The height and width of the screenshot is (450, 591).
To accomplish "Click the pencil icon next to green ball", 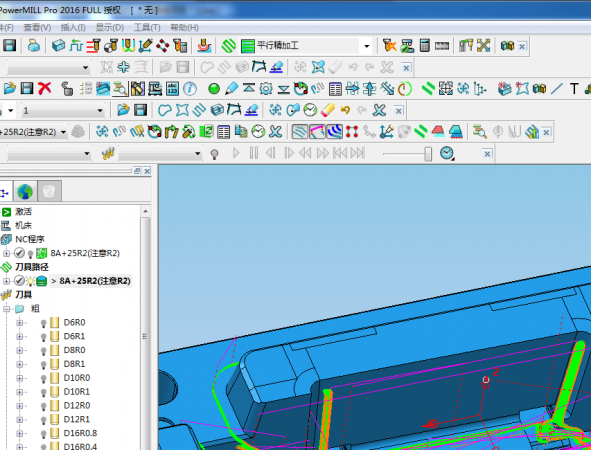I will pyautogui.click(x=231, y=89).
